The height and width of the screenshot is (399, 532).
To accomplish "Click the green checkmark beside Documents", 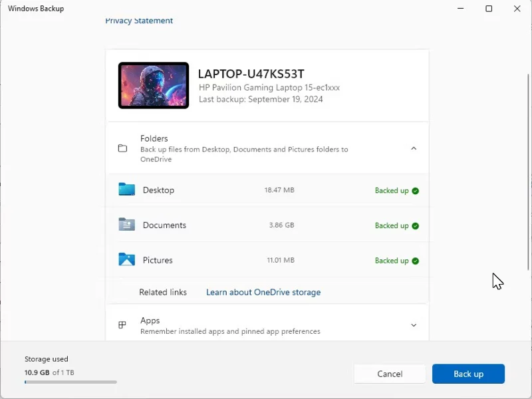I will 416,225.
